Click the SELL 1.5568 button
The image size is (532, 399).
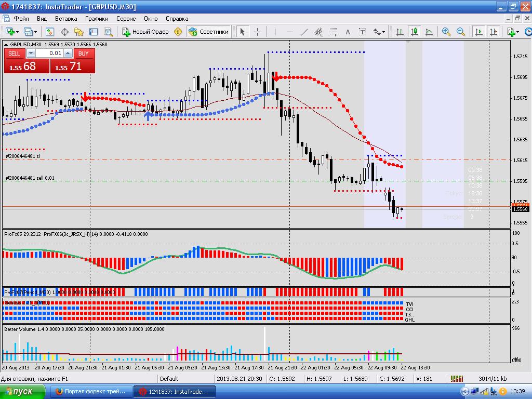(x=26, y=66)
